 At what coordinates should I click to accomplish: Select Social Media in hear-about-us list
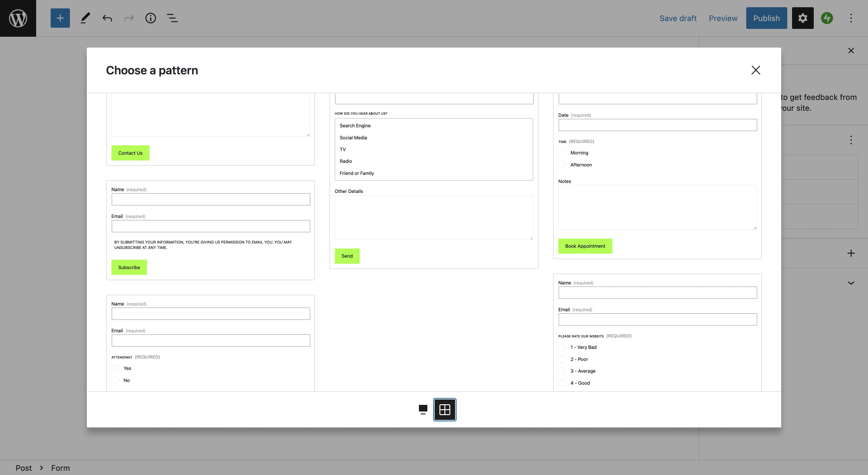click(x=353, y=138)
